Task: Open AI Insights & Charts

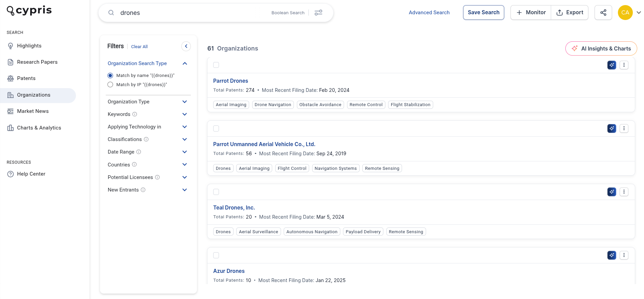Action: [601, 48]
